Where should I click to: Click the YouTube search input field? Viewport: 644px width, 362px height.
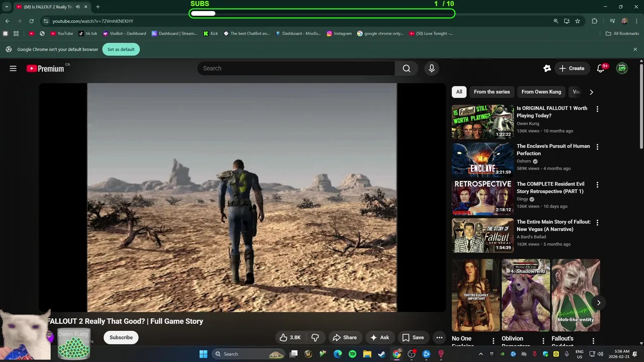pos(296,68)
